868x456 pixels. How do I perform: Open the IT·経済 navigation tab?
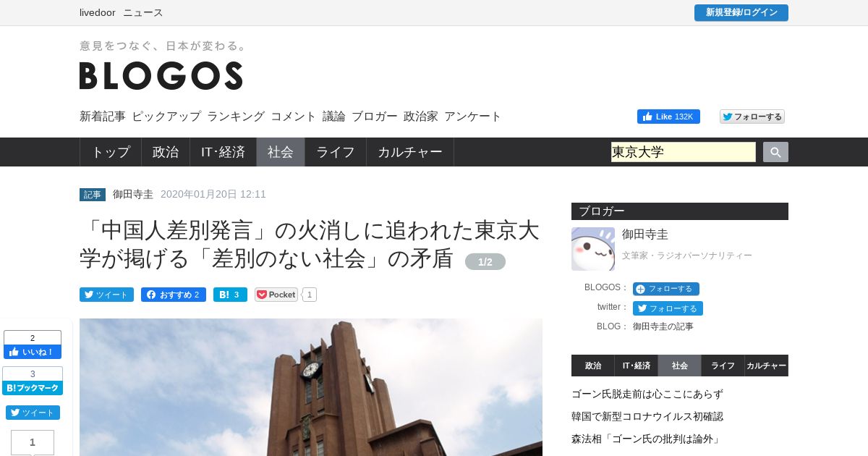click(x=223, y=152)
